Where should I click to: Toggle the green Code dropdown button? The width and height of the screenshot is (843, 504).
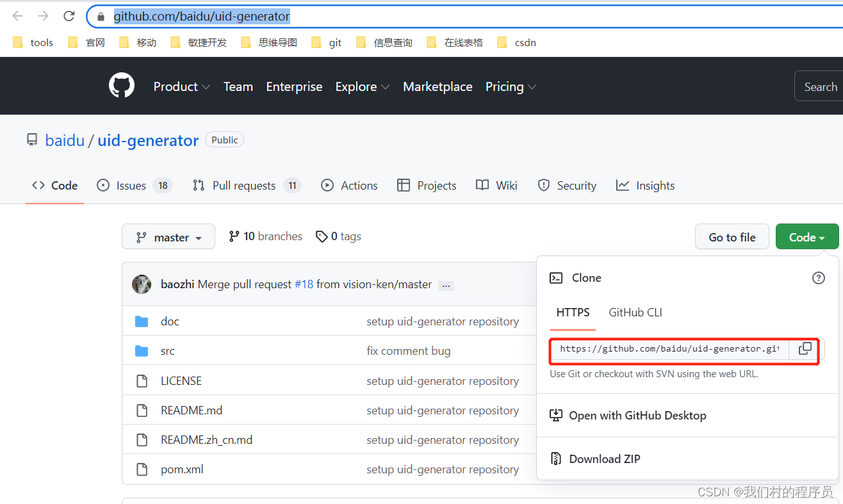pos(807,237)
